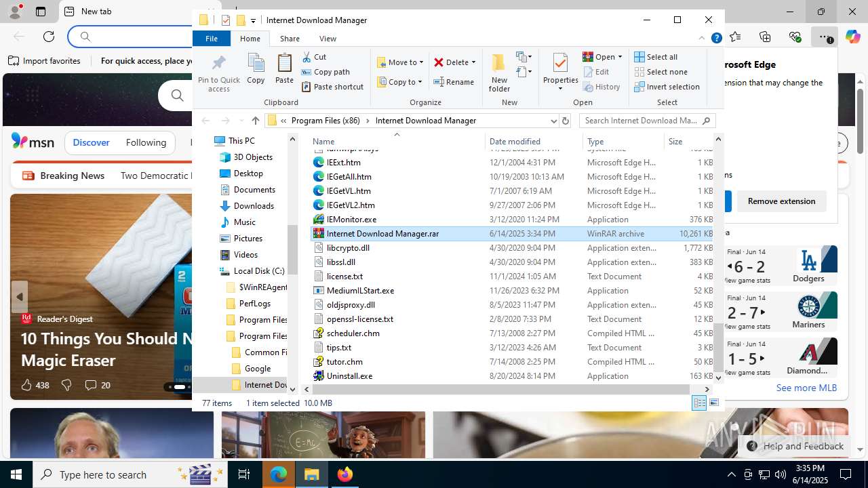Select 3D Objects in the navigation pane
868x488 pixels.
[x=253, y=157]
